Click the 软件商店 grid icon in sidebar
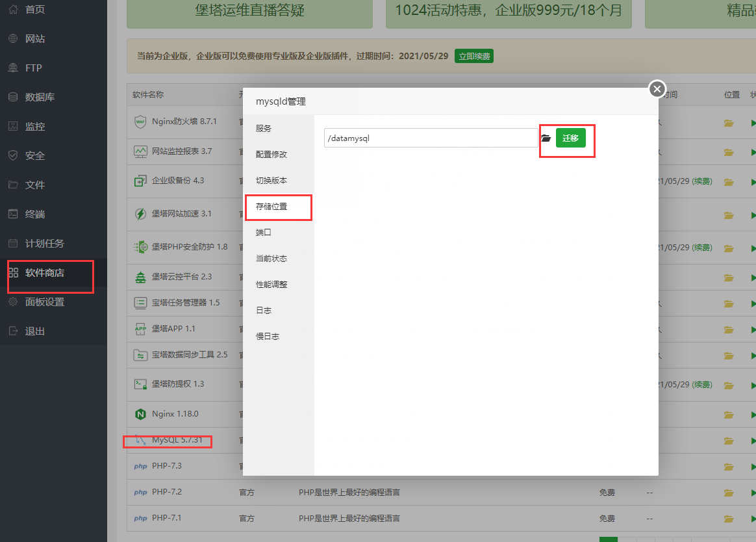 coord(13,273)
